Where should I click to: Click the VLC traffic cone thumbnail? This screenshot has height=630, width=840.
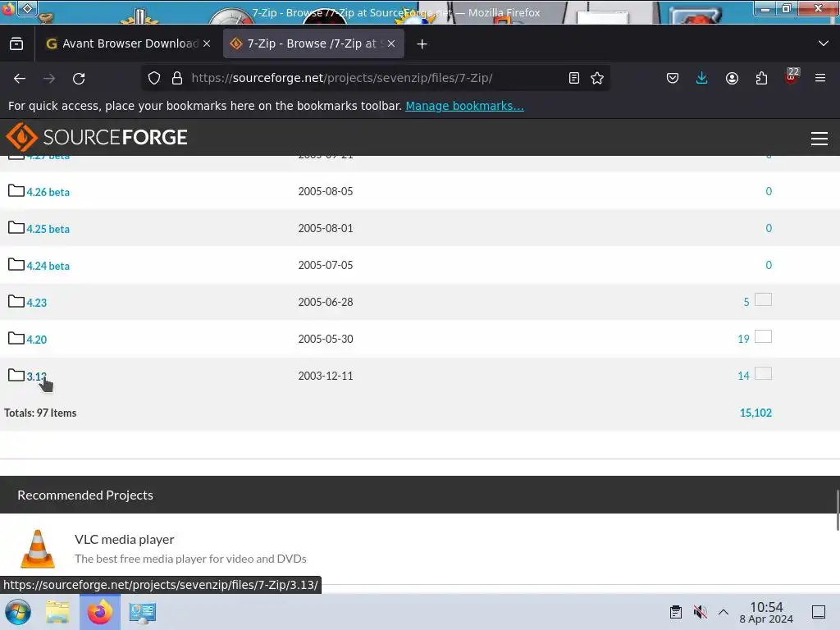[x=38, y=549]
